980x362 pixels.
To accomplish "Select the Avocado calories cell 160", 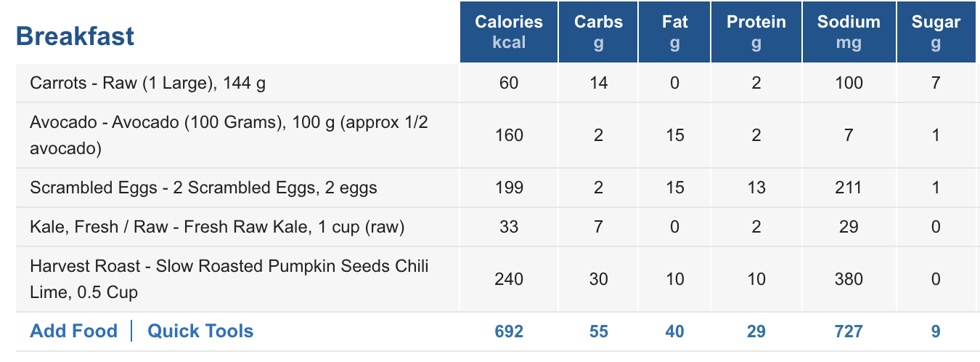I will (x=509, y=134).
